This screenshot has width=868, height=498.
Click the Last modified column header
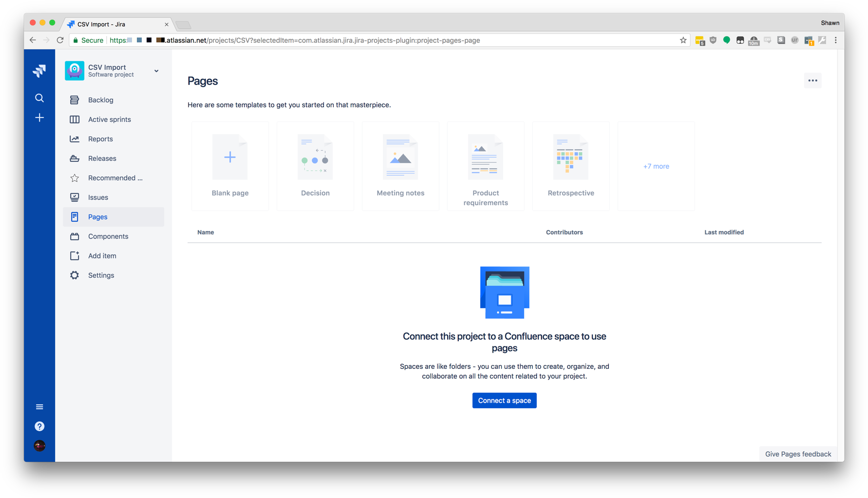click(724, 232)
